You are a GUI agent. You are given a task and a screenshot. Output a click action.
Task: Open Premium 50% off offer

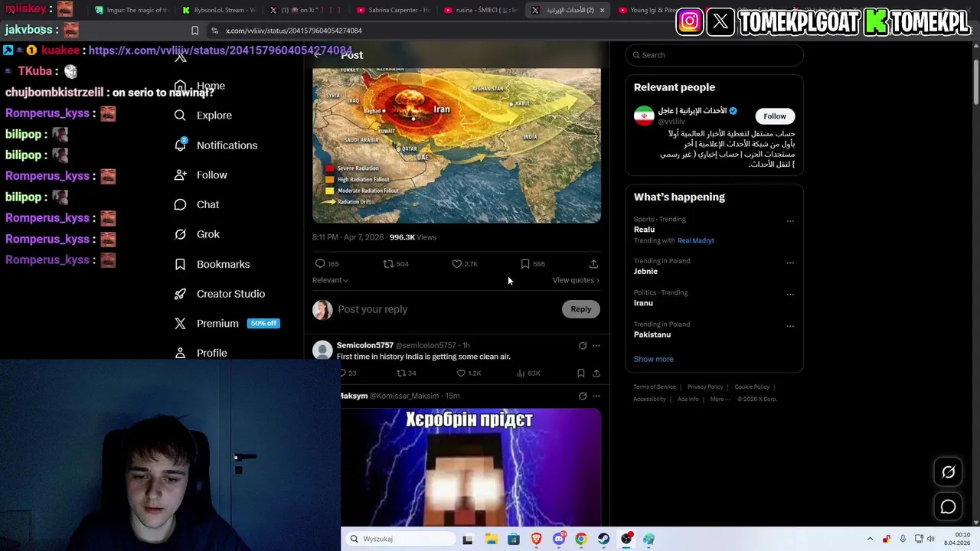[x=227, y=324]
